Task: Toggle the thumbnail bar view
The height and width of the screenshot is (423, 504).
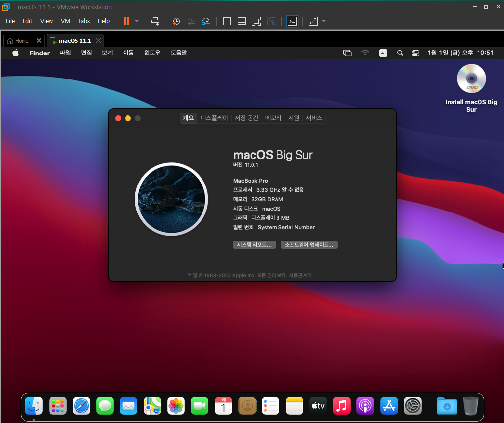Action: [241, 21]
